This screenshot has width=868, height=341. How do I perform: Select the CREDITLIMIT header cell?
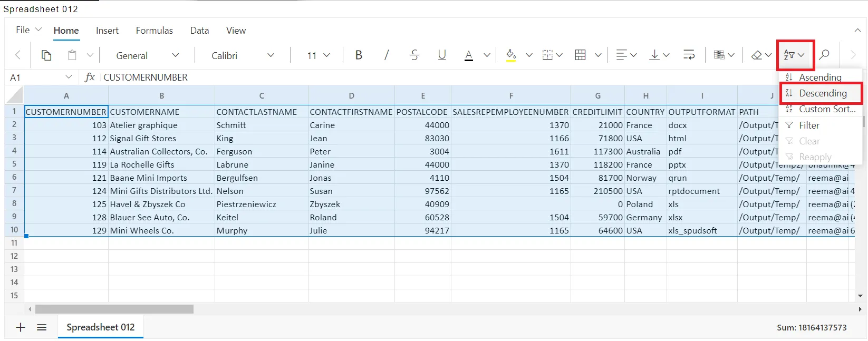pyautogui.click(x=597, y=112)
